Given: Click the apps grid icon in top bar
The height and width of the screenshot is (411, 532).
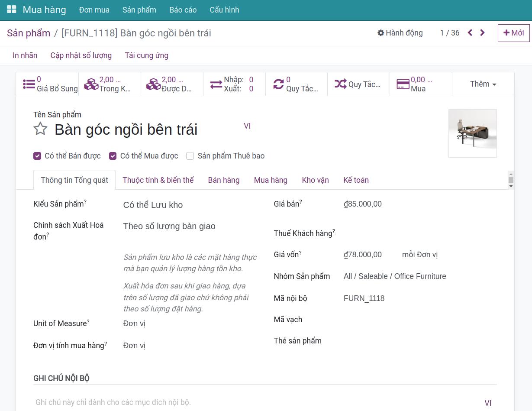Looking at the screenshot, I should [11, 9].
